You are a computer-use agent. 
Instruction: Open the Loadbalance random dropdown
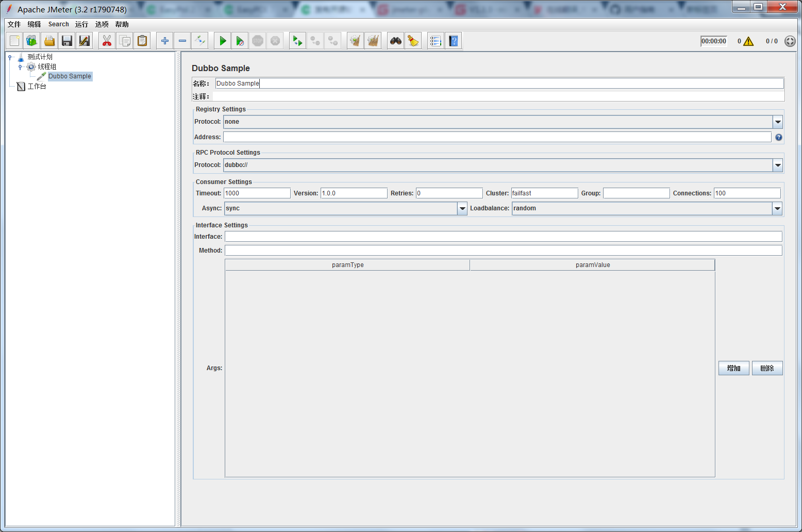(x=777, y=209)
